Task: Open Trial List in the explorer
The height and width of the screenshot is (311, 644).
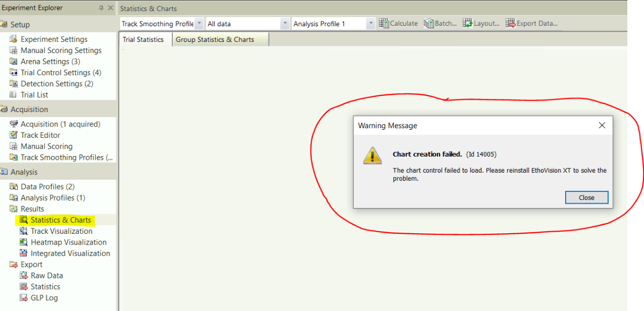Action: click(x=34, y=95)
